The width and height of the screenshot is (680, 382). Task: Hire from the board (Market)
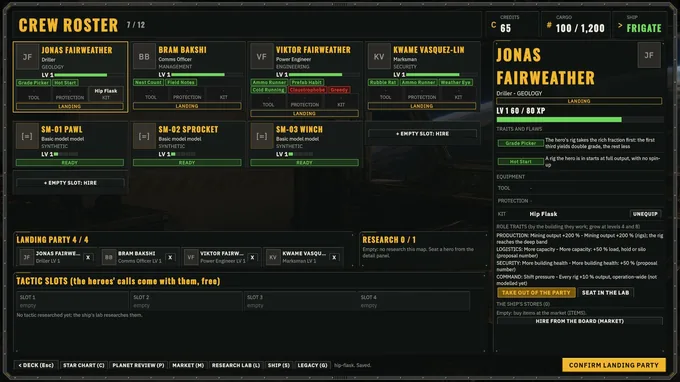pos(579,321)
